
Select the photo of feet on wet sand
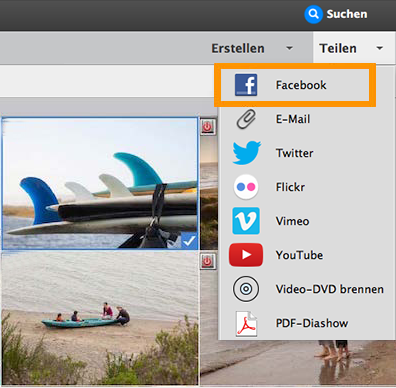(298, 363)
